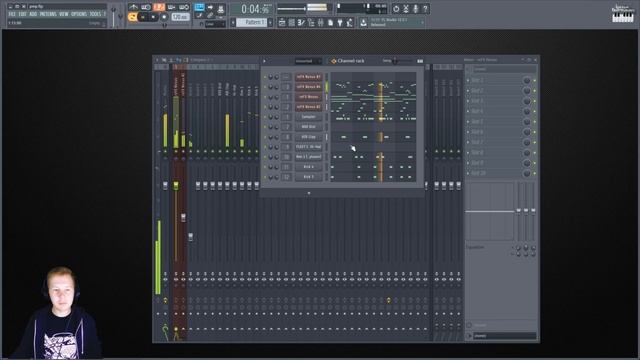Click the Slot 5 mix level knob
Screen dimensions: 640x360
527,122
